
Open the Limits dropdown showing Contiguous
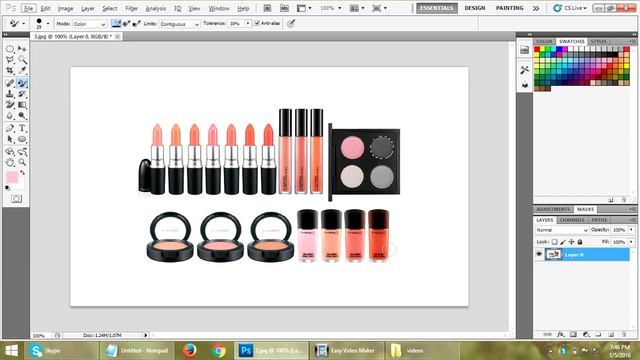(x=180, y=24)
